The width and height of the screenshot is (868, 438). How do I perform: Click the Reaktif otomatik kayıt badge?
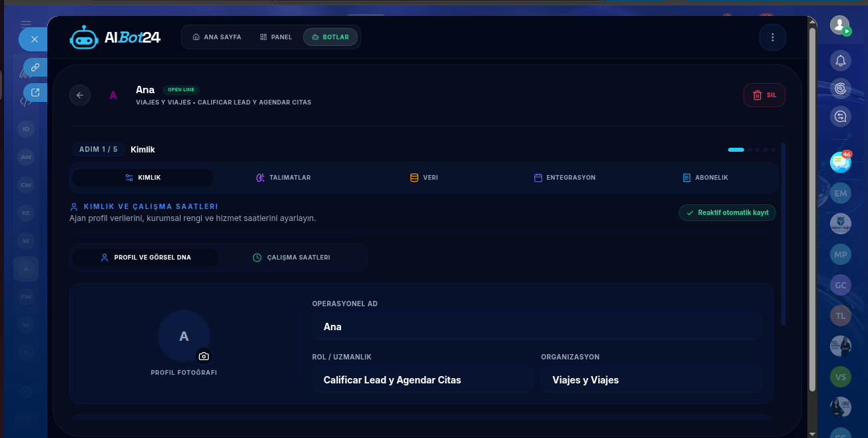[x=727, y=213]
